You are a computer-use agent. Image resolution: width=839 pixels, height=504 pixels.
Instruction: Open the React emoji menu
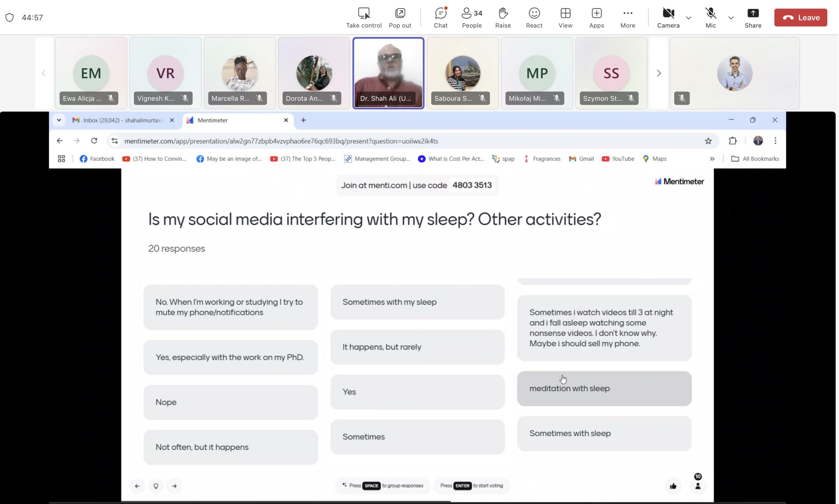pos(534,17)
